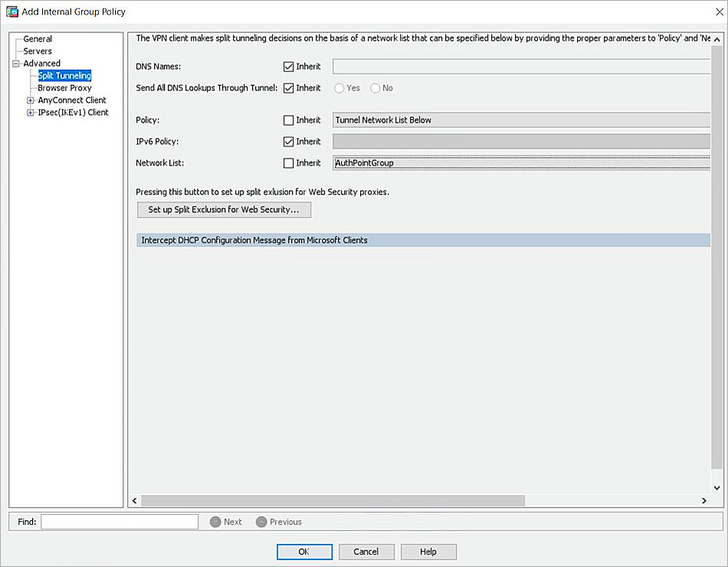The height and width of the screenshot is (567, 728).
Task: Select General in the navigation tree
Action: (x=38, y=39)
